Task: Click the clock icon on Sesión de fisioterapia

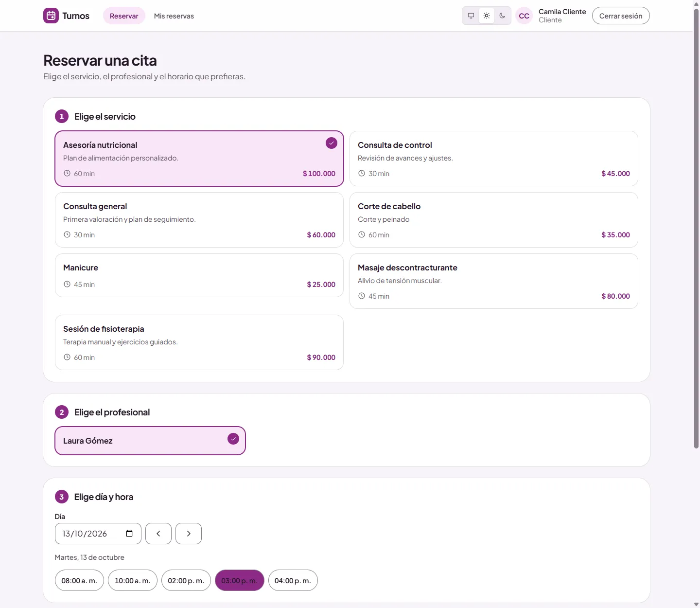Action: (67, 357)
